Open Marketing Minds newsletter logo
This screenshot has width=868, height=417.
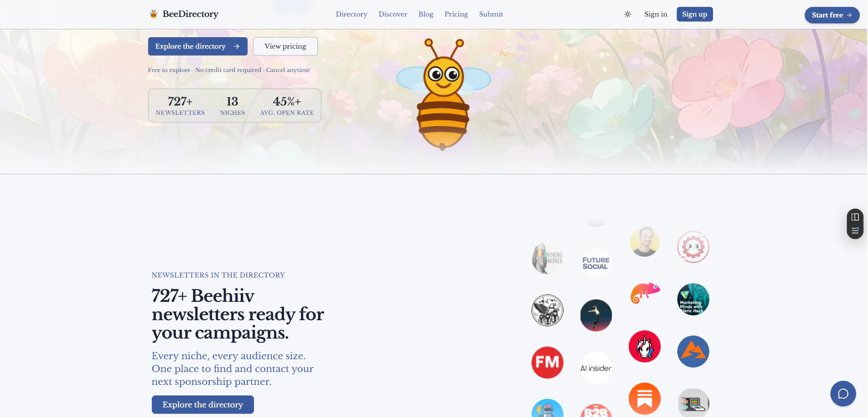coord(693,299)
